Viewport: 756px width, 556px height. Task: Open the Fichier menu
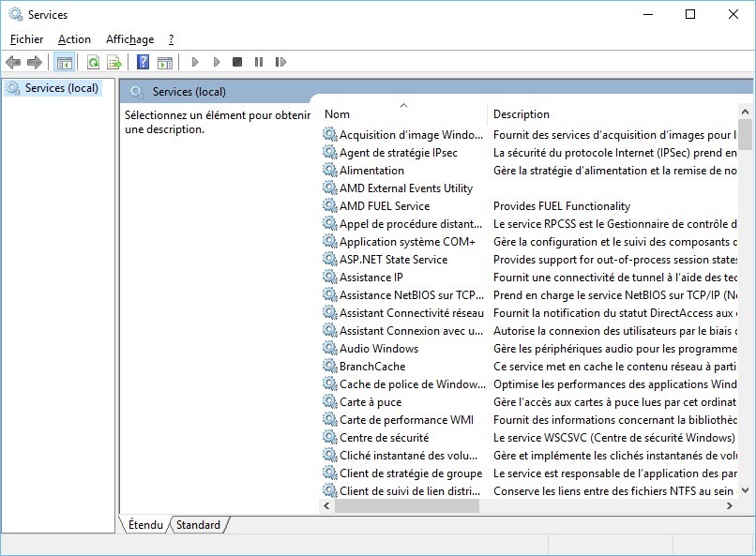coord(27,39)
